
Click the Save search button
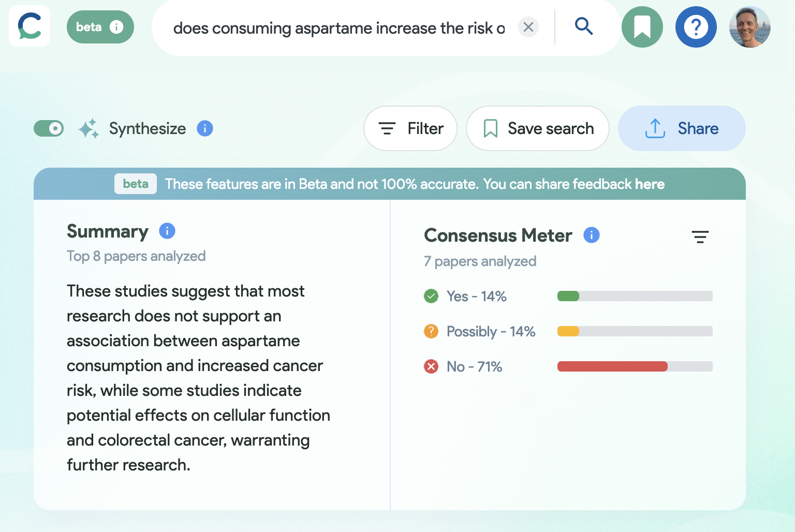click(538, 128)
